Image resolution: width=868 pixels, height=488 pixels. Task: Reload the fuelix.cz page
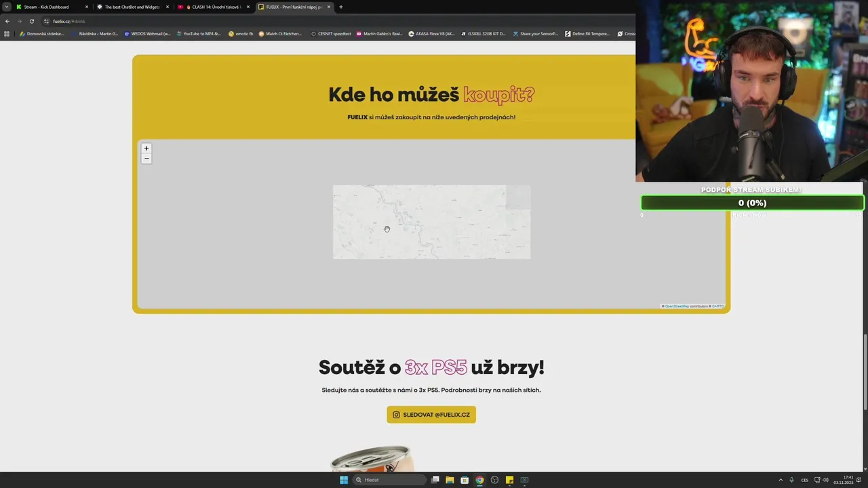point(31,21)
